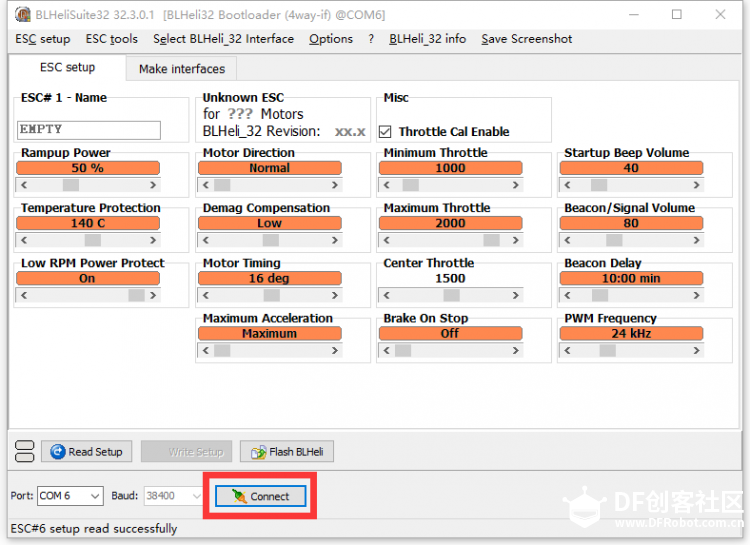Click right arrow under Brake On Stop
This screenshot has width=750, height=545.
click(515, 350)
